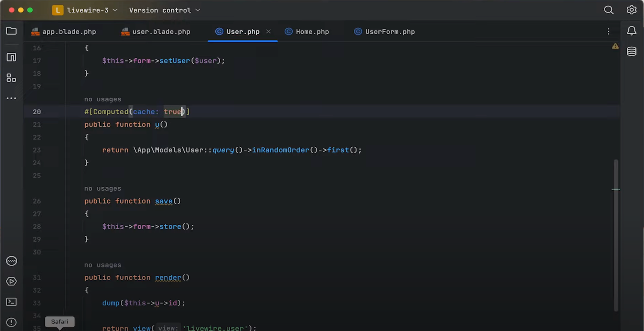Click the 'true' value in cache argument
Screen dimensions: 644x331
pyautogui.click(x=173, y=112)
